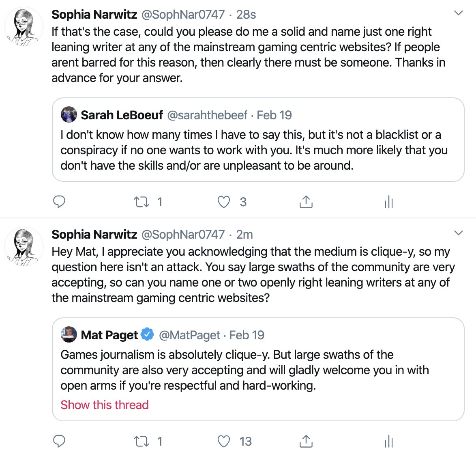Retweet the tweet quoting Sarah LeBoeuf
Screen dimensions: 476x457
(142, 202)
